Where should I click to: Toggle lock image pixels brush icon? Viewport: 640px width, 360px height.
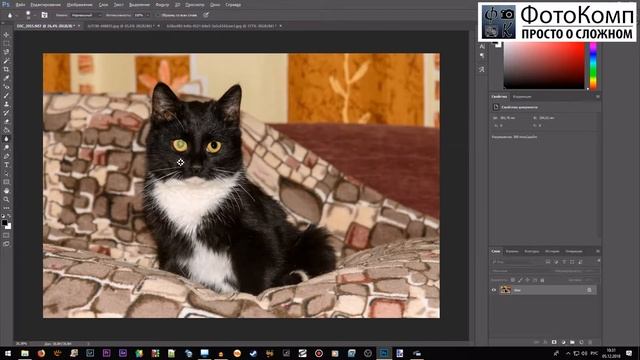click(x=520, y=280)
